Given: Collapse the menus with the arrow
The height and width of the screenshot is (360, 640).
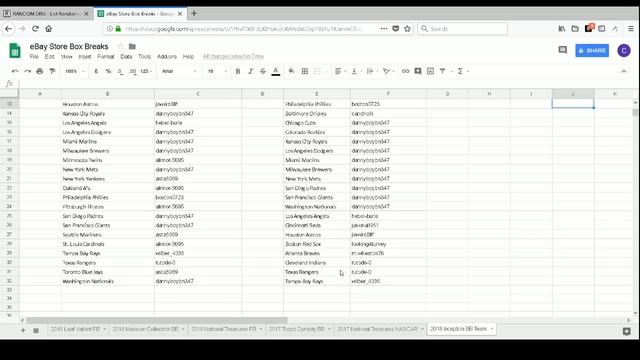Looking at the screenshot, I should [x=624, y=71].
